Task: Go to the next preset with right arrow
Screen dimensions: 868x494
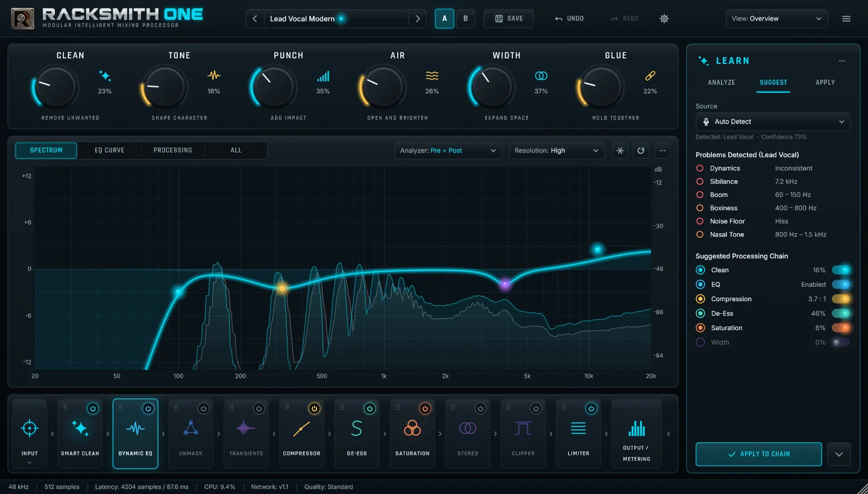Action: point(418,19)
